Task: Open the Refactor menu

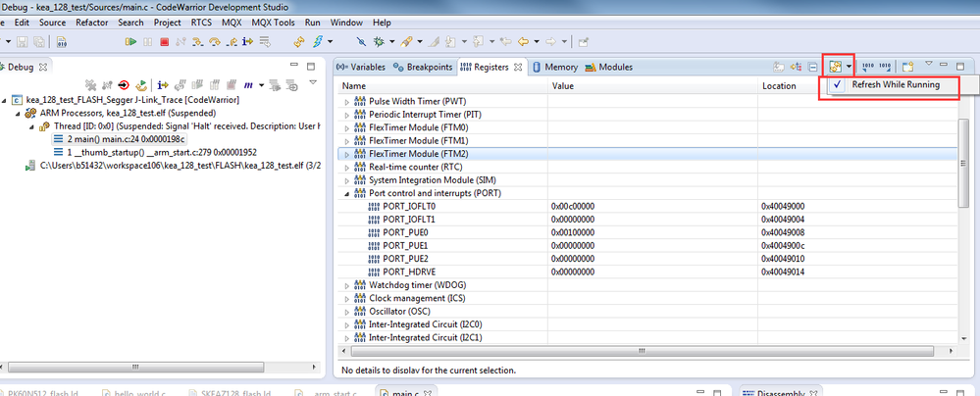Action: coord(92,23)
